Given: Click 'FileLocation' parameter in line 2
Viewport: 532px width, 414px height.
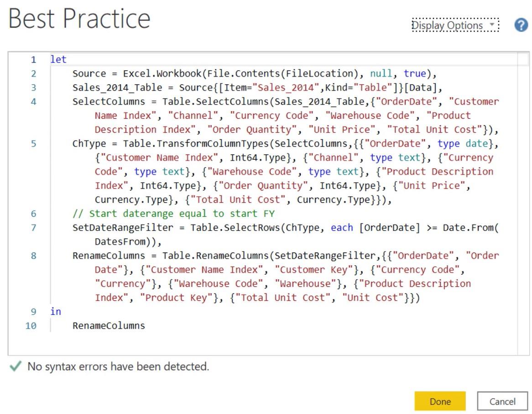Looking at the screenshot, I should click(319, 73).
